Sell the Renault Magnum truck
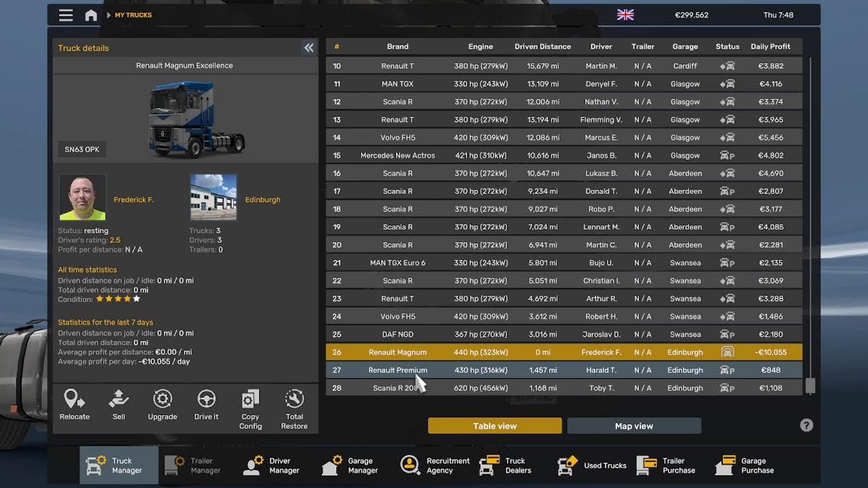 click(119, 405)
